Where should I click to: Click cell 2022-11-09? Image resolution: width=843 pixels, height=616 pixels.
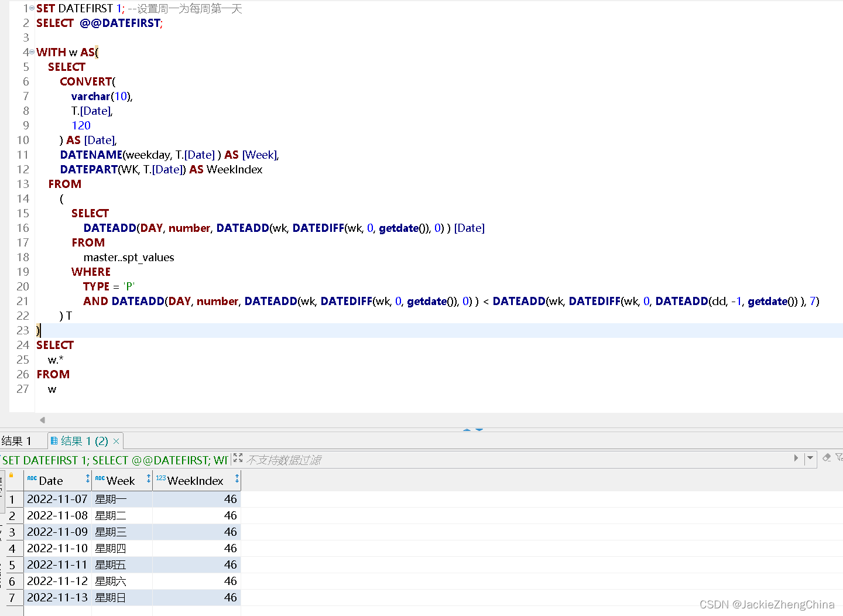tap(57, 532)
